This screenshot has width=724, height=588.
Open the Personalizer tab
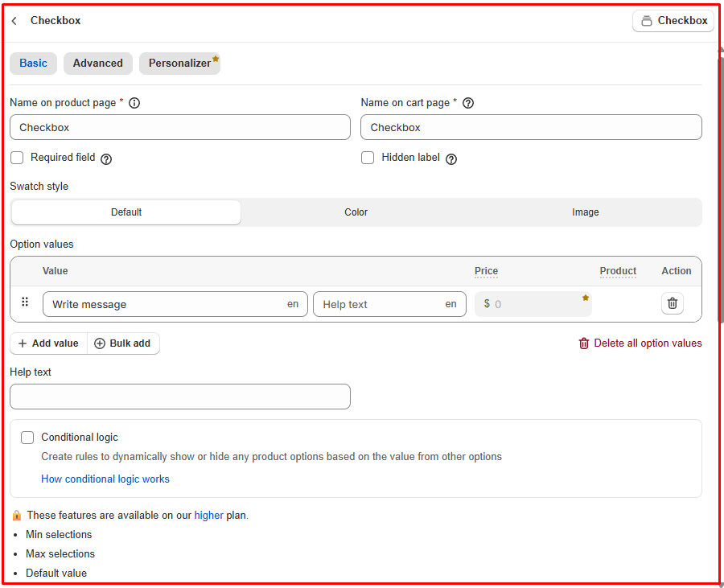click(x=179, y=64)
